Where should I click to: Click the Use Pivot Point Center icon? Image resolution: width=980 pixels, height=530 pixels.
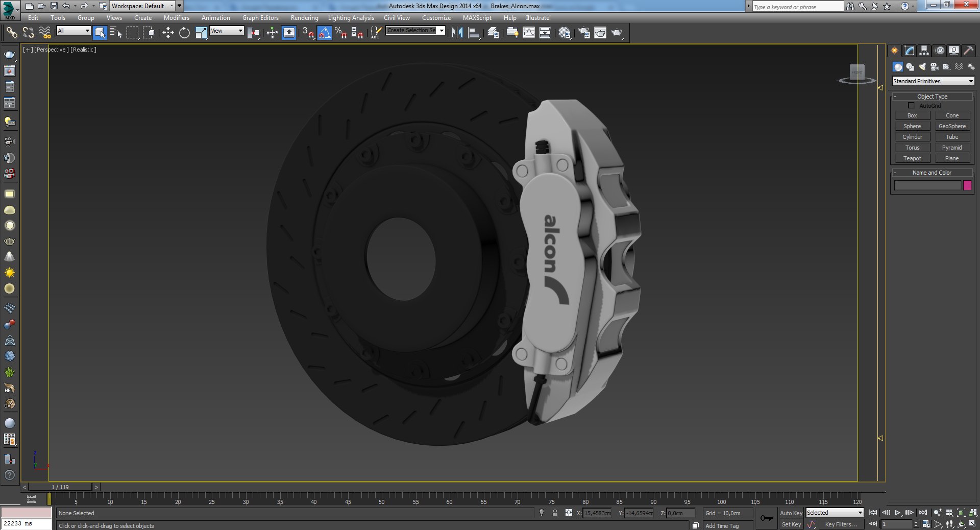pyautogui.click(x=253, y=33)
